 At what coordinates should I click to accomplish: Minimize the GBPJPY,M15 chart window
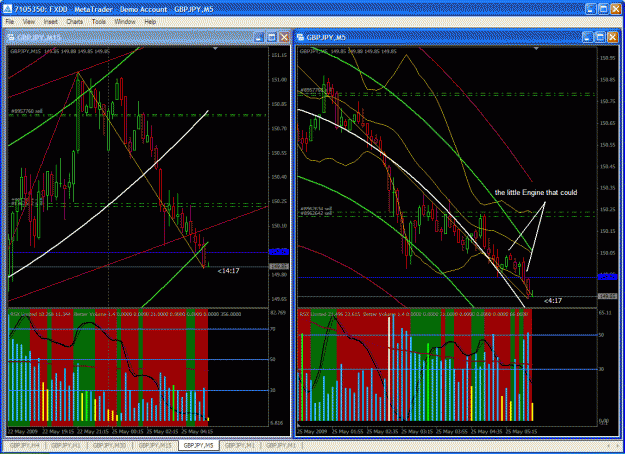click(259, 37)
